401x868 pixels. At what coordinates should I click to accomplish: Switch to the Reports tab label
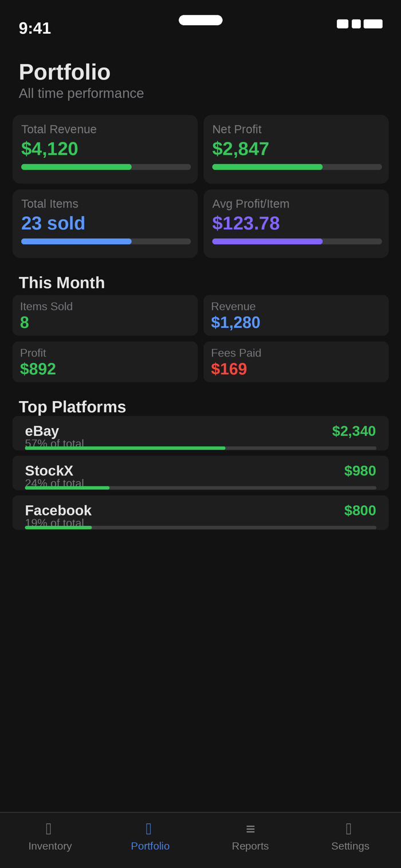pyautogui.click(x=250, y=846)
